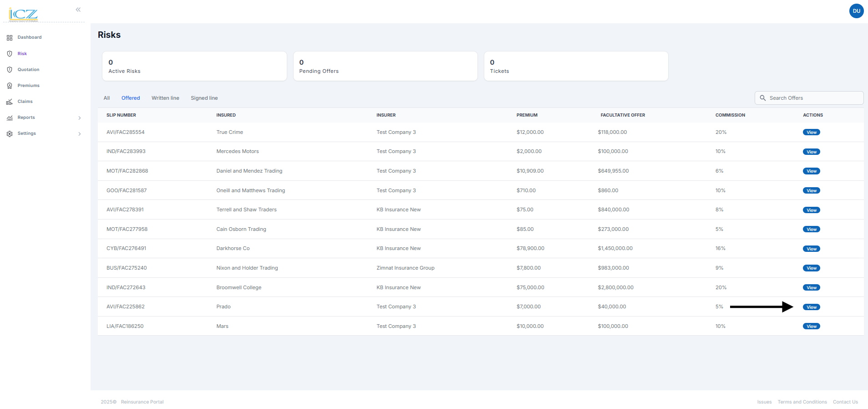868x409 pixels.
Task: Click the Claims icon in sidebar
Action: [10, 102]
